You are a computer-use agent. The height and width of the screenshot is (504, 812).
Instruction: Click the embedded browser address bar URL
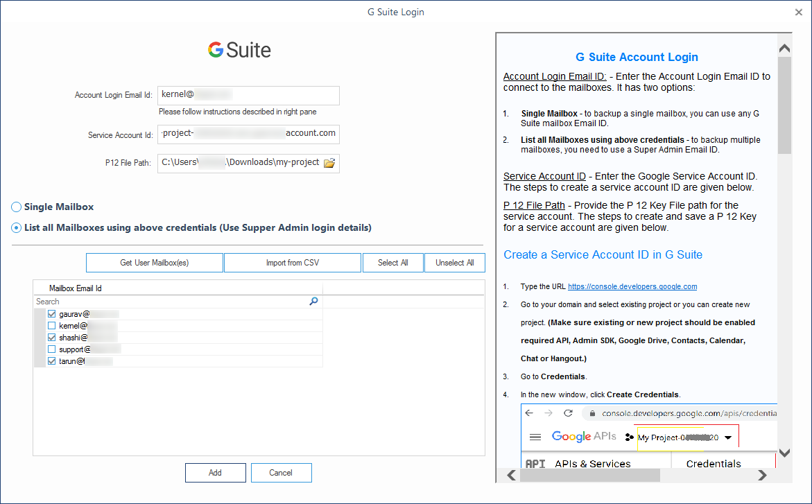(689, 413)
